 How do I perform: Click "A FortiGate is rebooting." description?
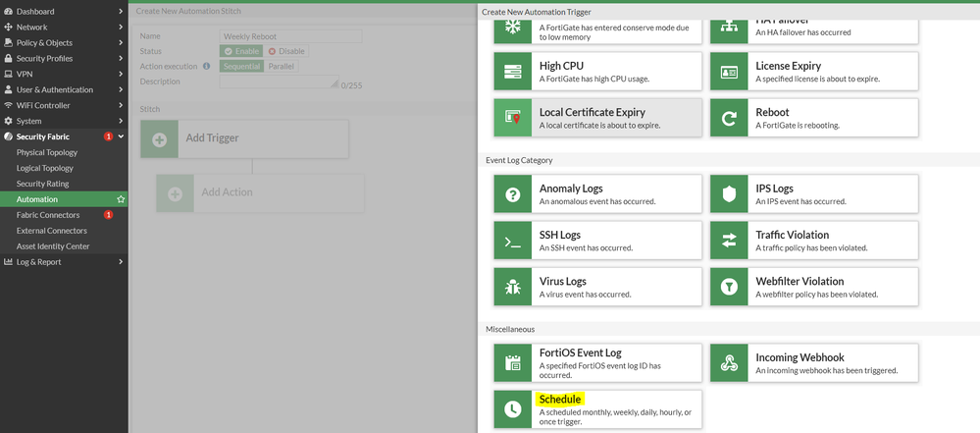tap(798, 125)
